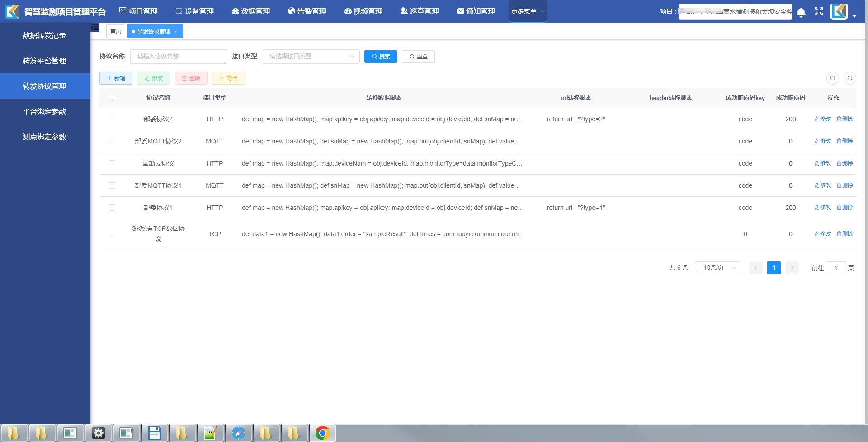This screenshot has height=442, width=868.
Task: Open 设备管理 in top navigation
Action: coord(195,11)
